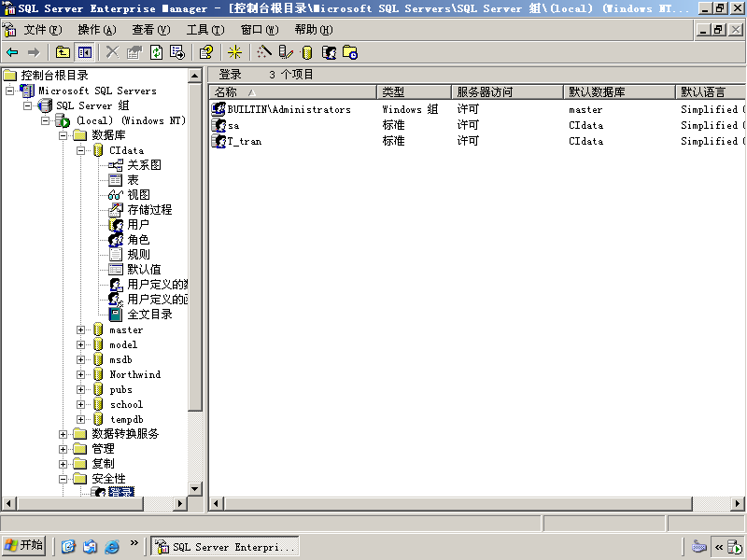
Task: Expand the 数据转换服务 folder
Action: 63,434
